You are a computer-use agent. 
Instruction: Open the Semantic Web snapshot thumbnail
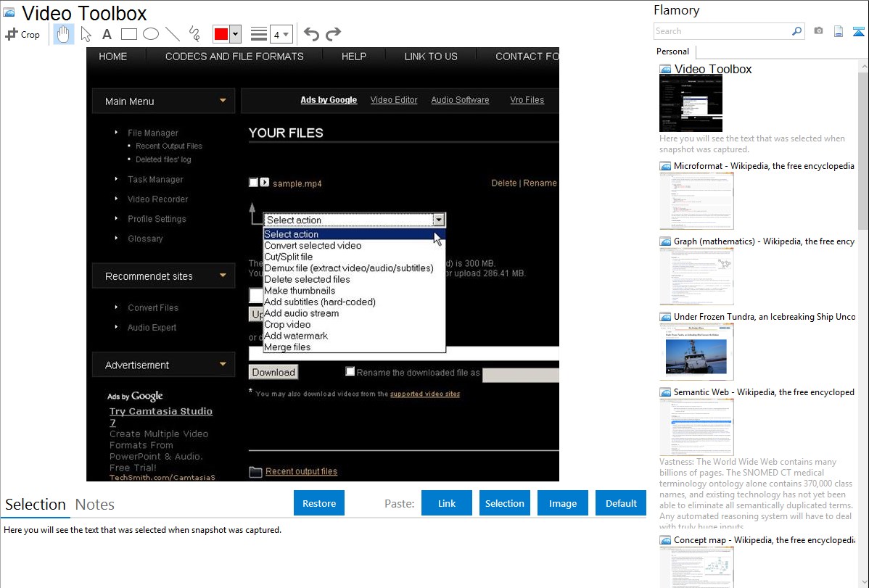click(x=696, y=427)
